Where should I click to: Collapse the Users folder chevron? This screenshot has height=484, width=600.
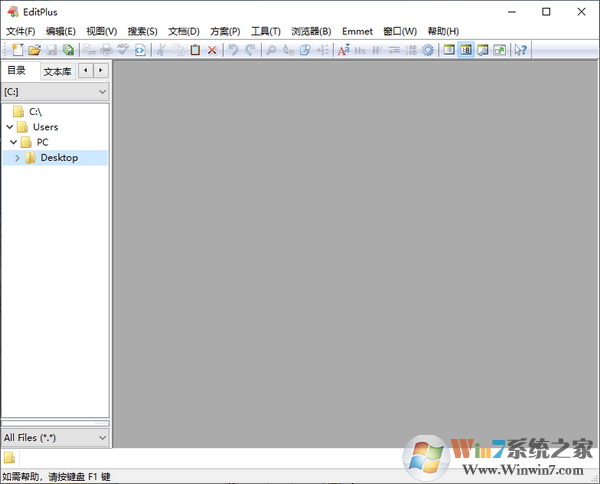10,127
